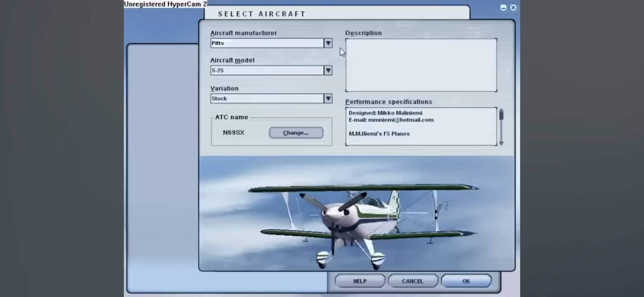Select the Pitts manufacturer field
Screen dimensions: 644x297
tap(267, 43)
